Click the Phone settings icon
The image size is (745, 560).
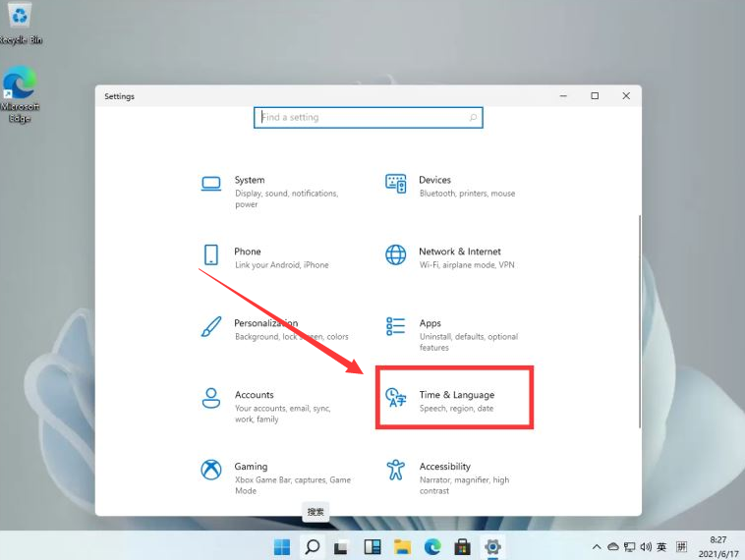pos(211,255)
